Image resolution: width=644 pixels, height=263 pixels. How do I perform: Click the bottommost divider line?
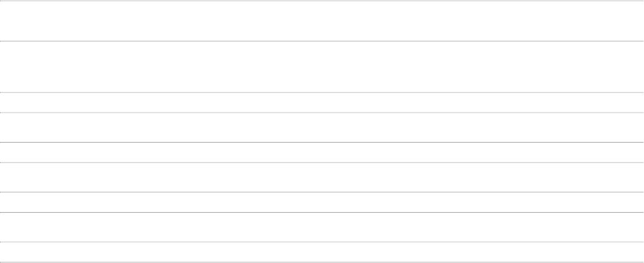[322, 262]
